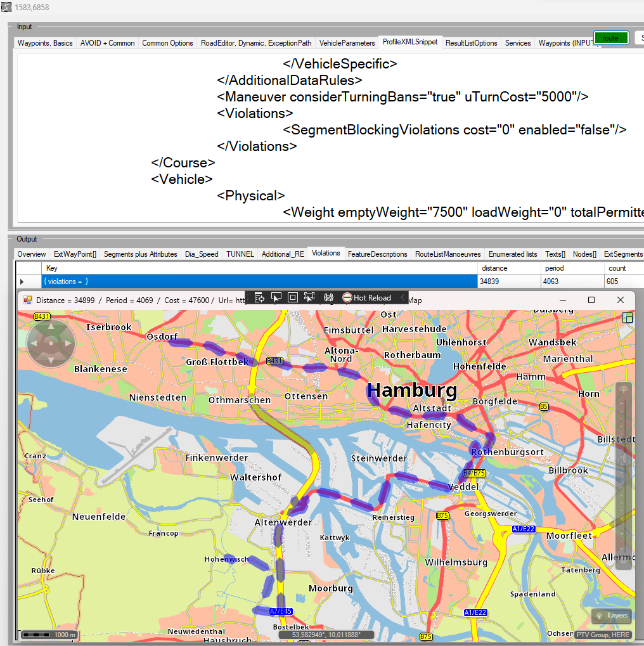Pan the map west with the left arrow

34,344
